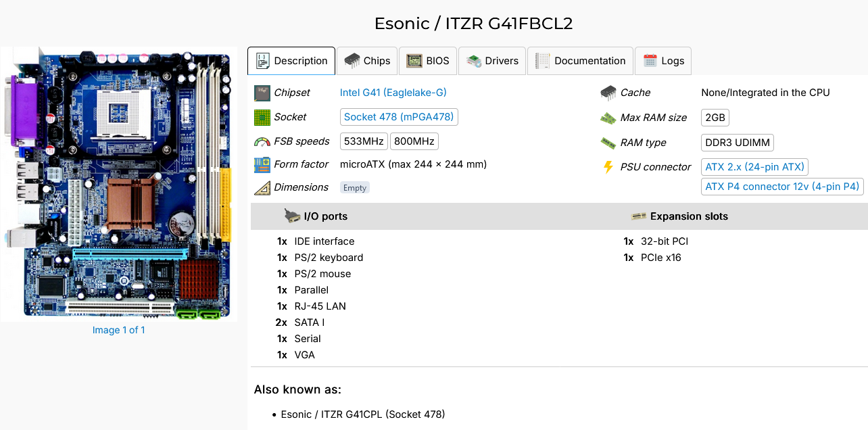
Task: Open ATX P4 connector 12v link
Action: tap(782, 187)
